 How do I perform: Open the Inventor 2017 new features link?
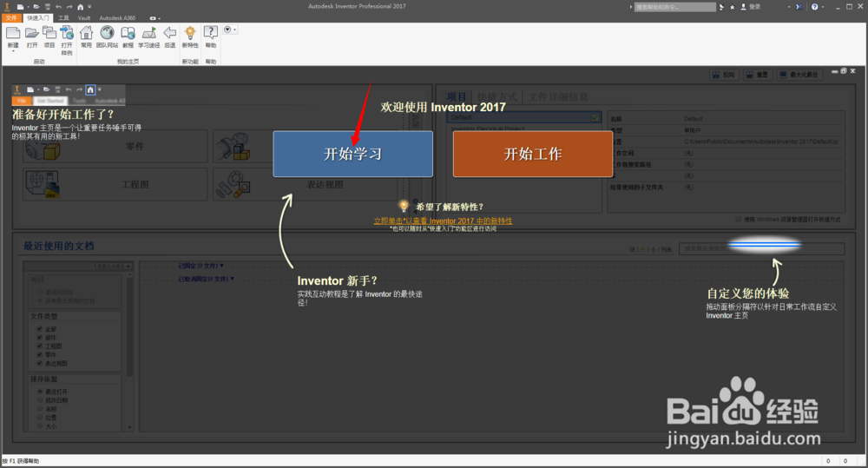(443, 221)
